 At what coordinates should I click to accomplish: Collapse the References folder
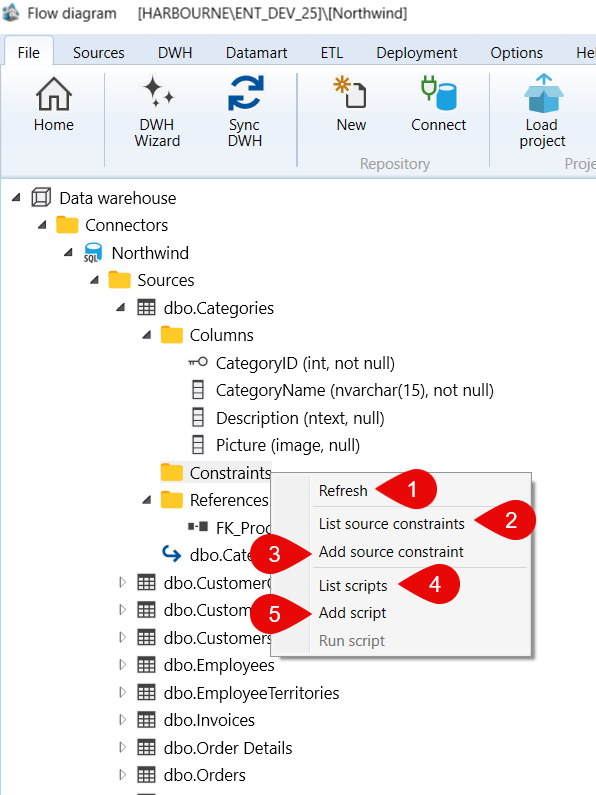146,500
